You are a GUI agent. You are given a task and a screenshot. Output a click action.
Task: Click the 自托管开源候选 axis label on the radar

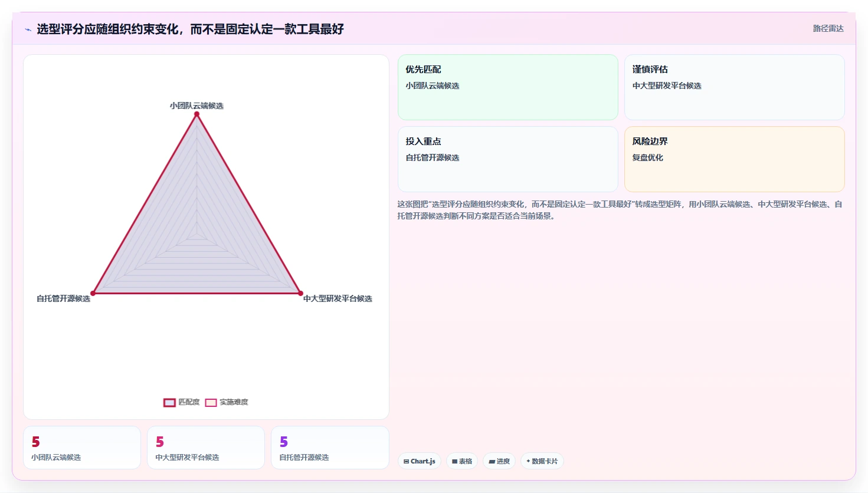tap(64, 298)
